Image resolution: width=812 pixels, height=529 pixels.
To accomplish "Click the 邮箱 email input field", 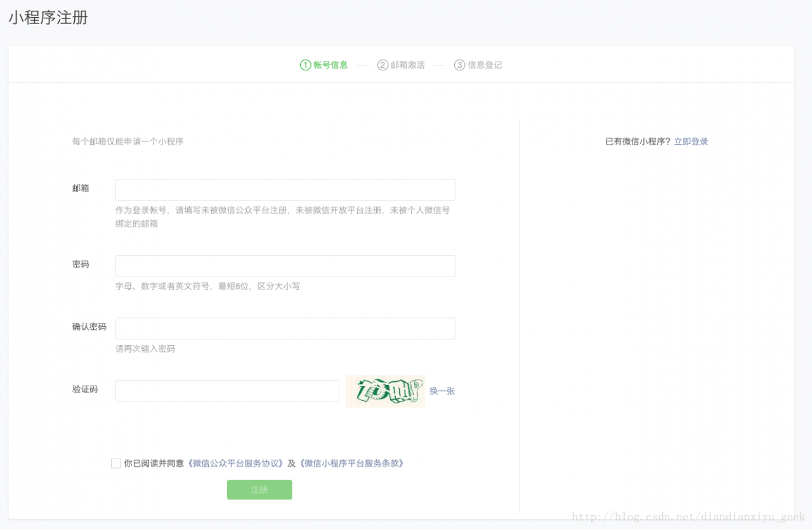I will (285, 189).
